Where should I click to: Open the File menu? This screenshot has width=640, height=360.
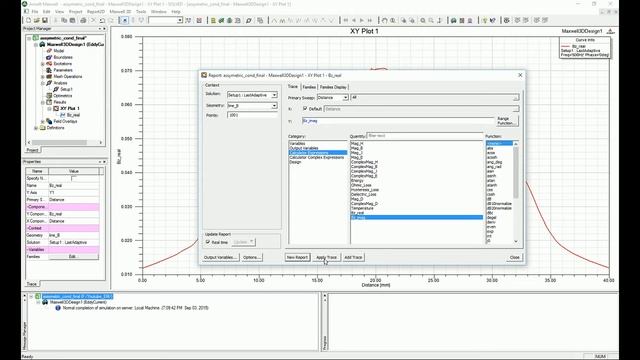tap(35, 12)
